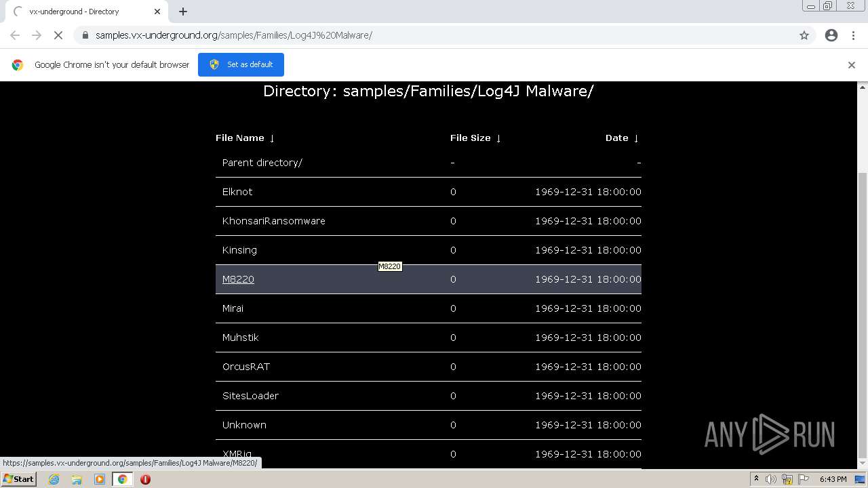The height and width of the screenshot is (488, 868).
Task: Open Parent directory link
Action: (262, 163)
